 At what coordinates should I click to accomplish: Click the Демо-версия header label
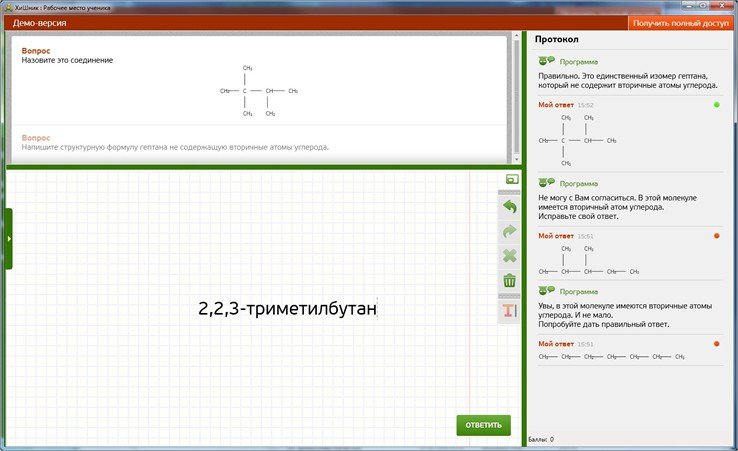pyautogui.click(x=40, y=23)
